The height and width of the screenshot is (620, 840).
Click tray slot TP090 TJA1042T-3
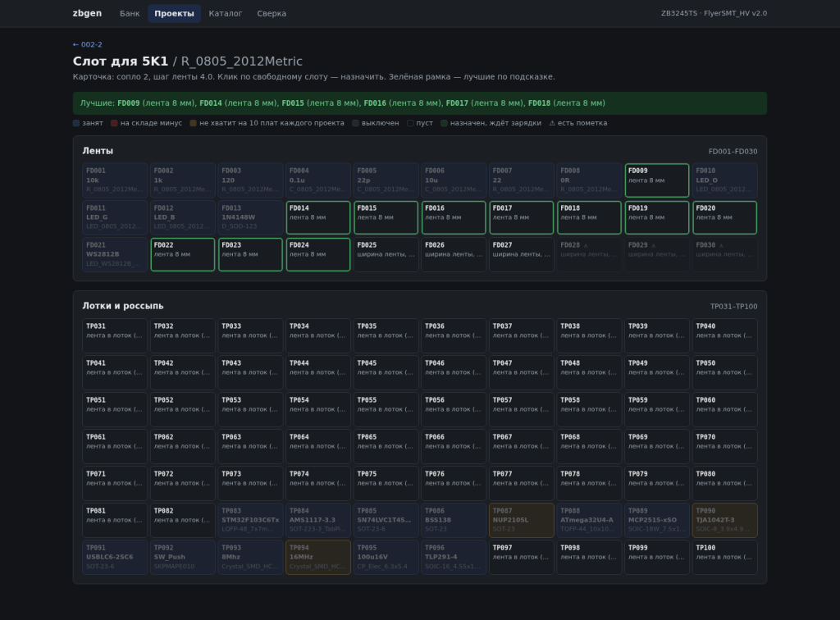725,521
